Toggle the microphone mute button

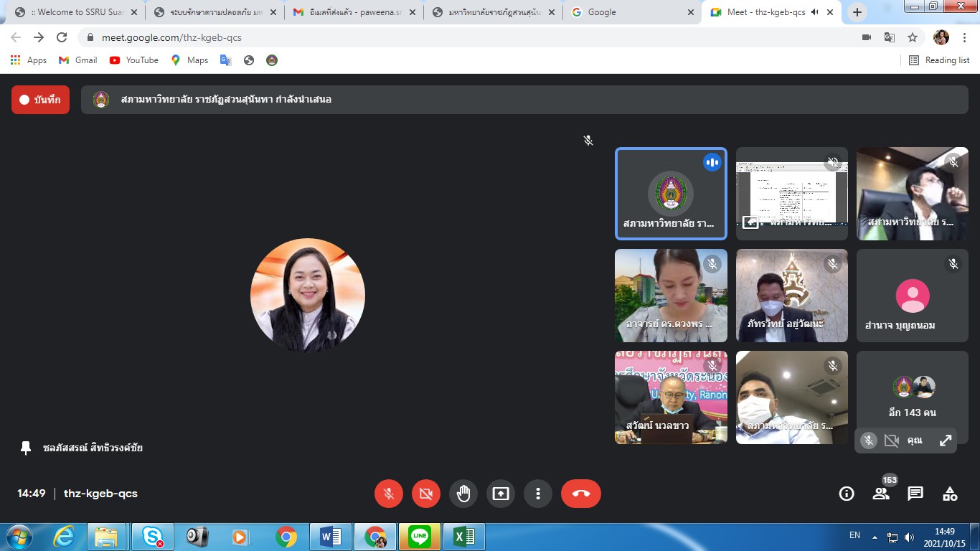click(x=389, y=494)
